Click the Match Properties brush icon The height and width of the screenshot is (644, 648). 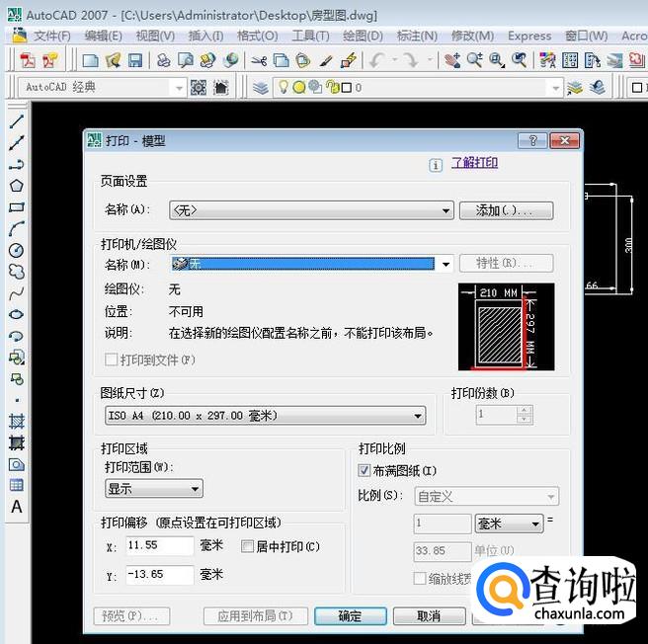[326, 61]
